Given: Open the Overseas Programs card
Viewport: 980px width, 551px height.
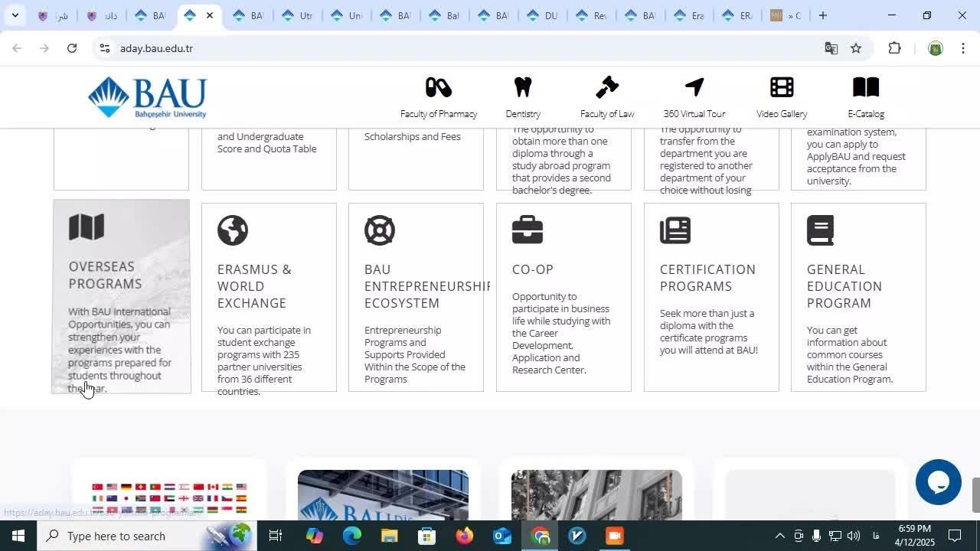Looking at the screenshot, I should point(121,297).
